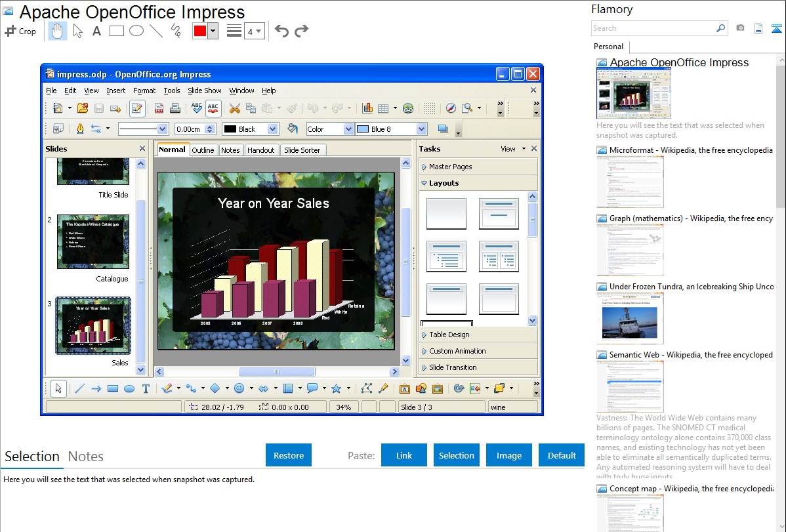The height and width of the screenshot is (532, 786).
Task: Switch to the Slide Sorter tab
Action: (x=302, y=150)
